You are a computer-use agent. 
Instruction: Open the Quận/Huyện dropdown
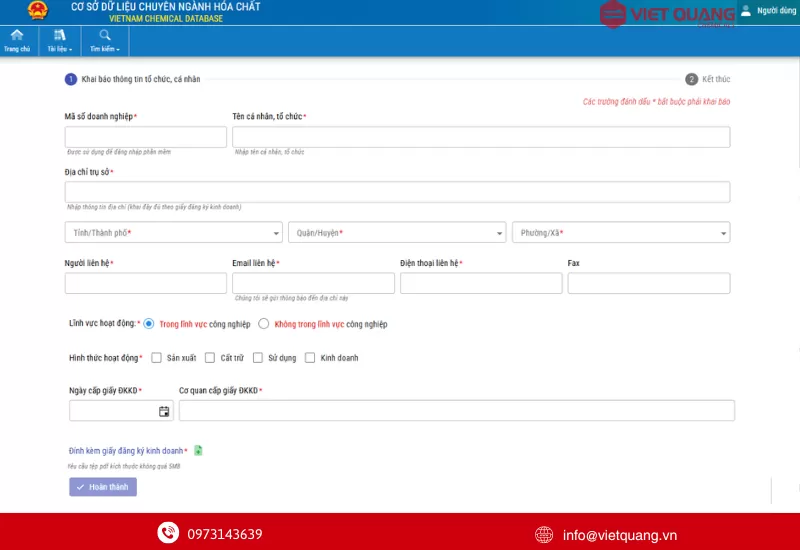pos(397,233)
